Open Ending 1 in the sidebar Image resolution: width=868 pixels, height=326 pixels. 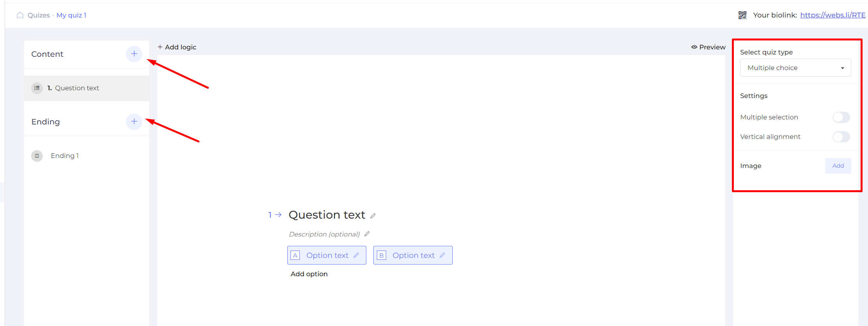(x=65, y=156)
